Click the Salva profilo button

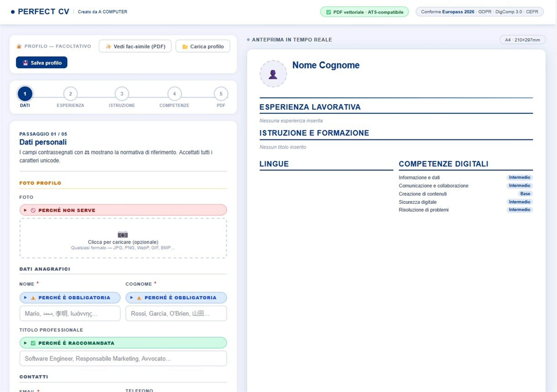(x=42, y=63)
